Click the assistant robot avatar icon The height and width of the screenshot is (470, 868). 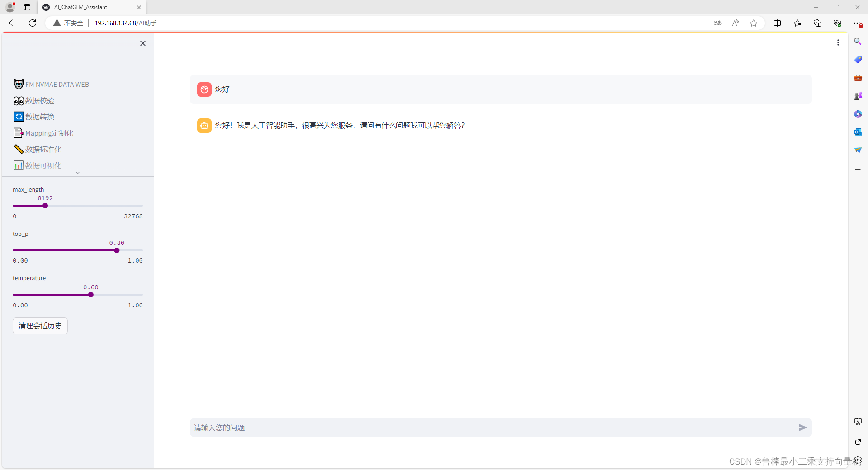point(204,126)
